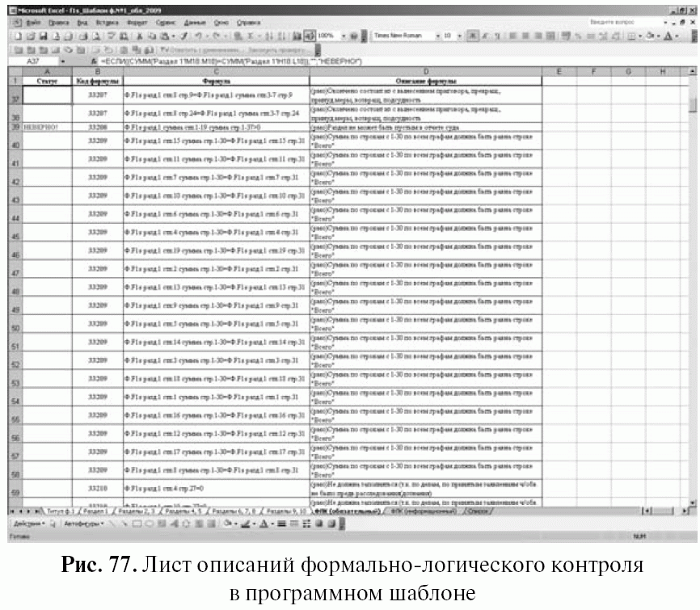Open the Font Color dropdown arrow
700x610 pixels.
coord(677,36)
